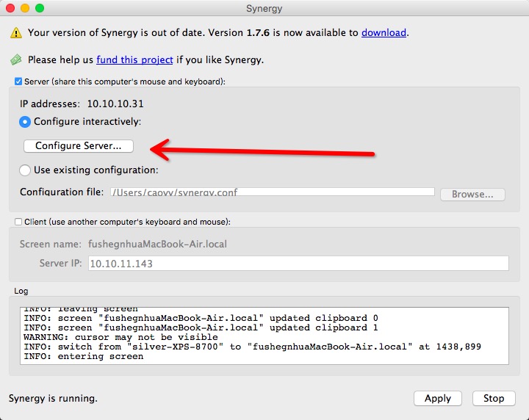Open the fund this project link
This screenshot has width=529, height=420.
pos(134,59)
